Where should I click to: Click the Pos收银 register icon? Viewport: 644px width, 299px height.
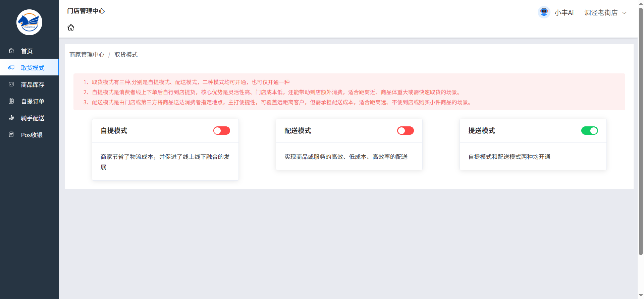coord(11,135)
